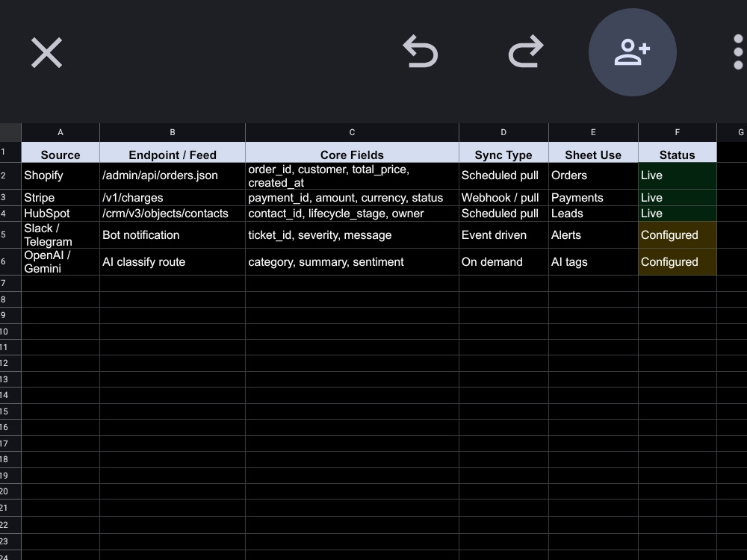This screenshot has width=747, height=560.
Task: Select row 10 header
Action: [10, 332]
